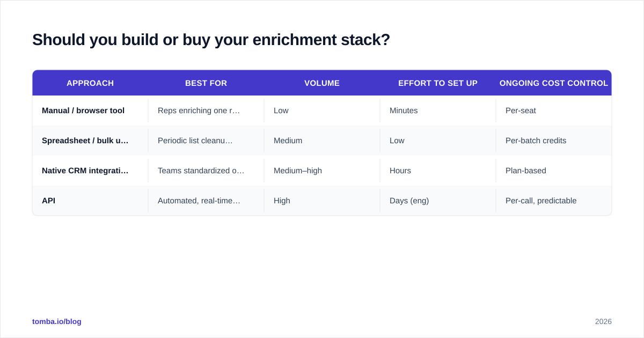
Task: Click the VOLUME column header
Action: click(x=322, y=83)
